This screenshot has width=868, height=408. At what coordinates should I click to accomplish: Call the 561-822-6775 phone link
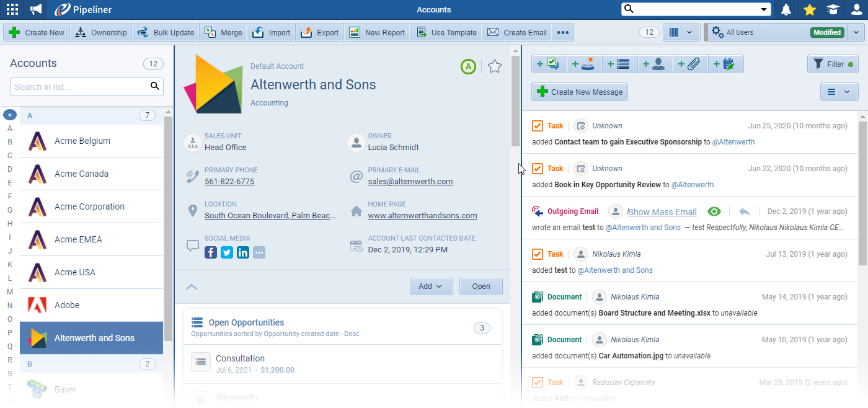[x=229, y=181]
